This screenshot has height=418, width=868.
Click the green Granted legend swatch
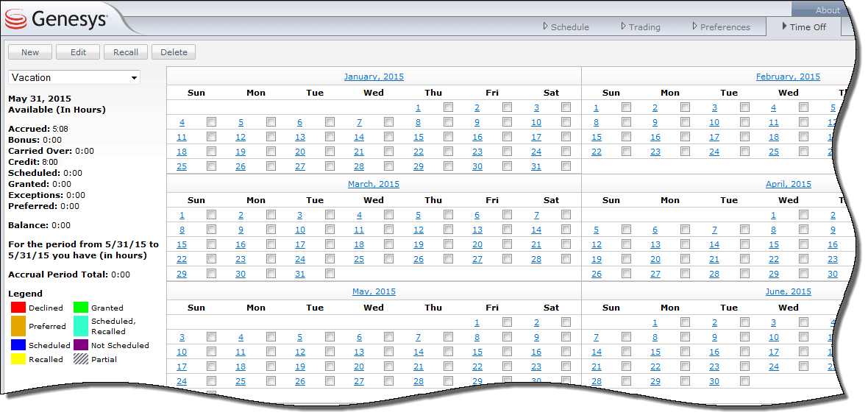(x=79, y=308)
